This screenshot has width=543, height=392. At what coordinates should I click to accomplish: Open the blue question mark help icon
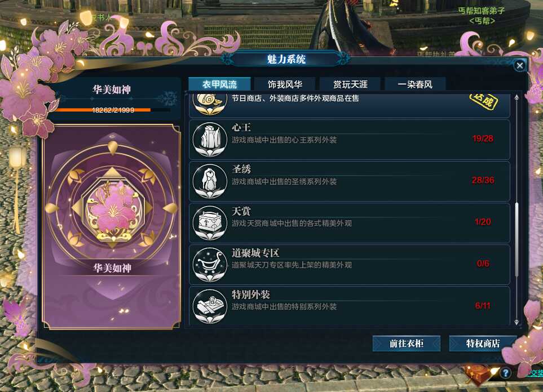(x=506, y=373)
